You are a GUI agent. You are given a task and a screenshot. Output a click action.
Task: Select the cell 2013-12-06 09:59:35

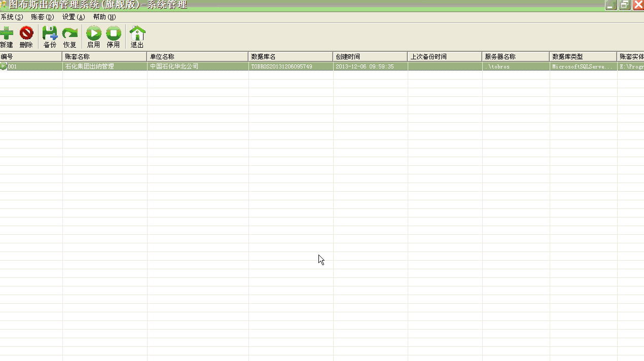pos(370,66)
